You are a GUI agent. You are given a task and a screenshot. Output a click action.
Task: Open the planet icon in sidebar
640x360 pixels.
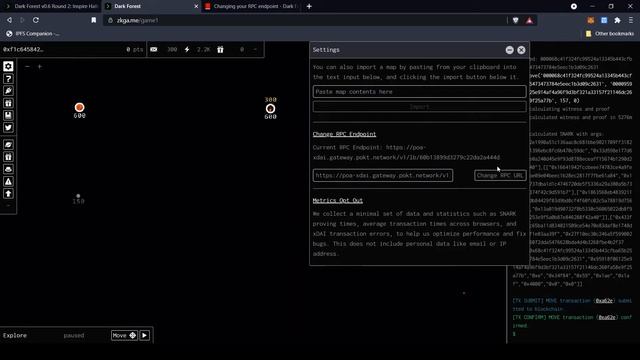8,144
